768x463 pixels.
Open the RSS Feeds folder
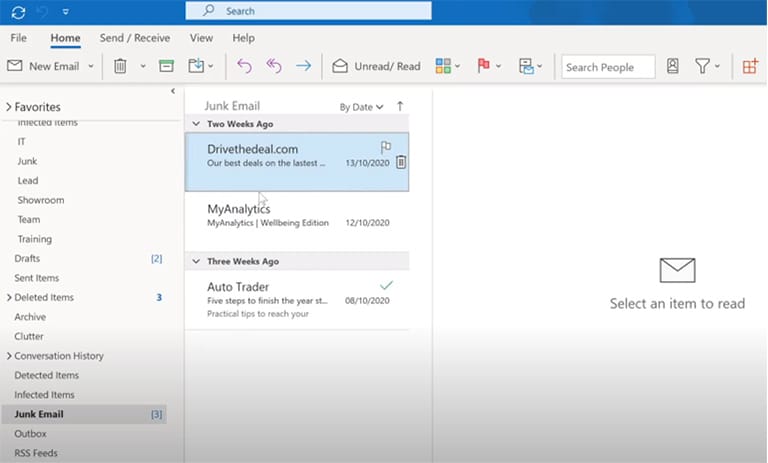click(x=36, y=453)
